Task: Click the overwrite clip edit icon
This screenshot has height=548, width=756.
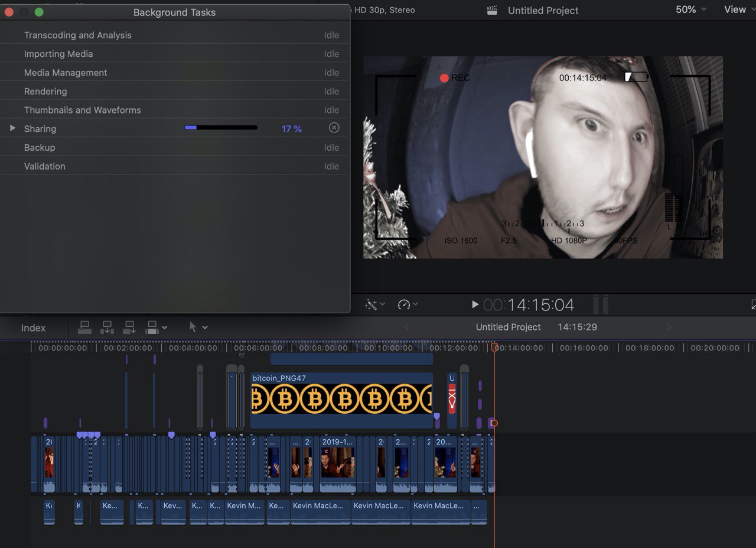Action: click(152, 327)
